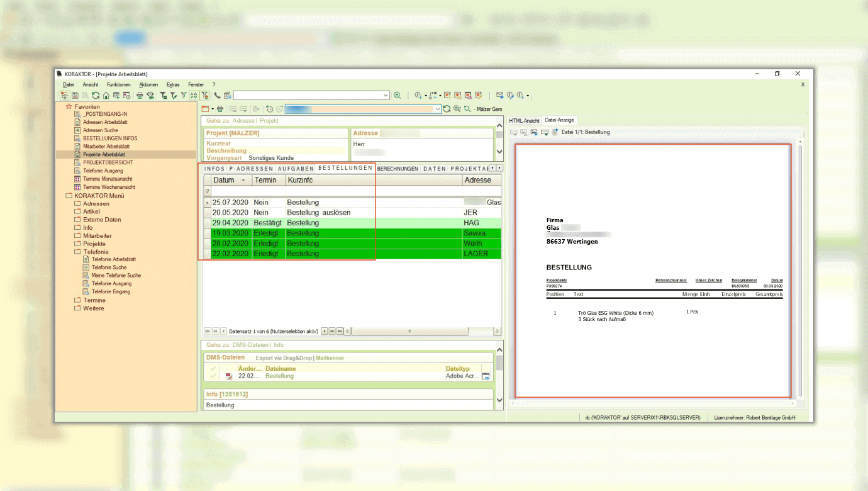Open Termine Monatsansicht calendar in Favoriten
This screenshot has width=868, height=491.
108,179
